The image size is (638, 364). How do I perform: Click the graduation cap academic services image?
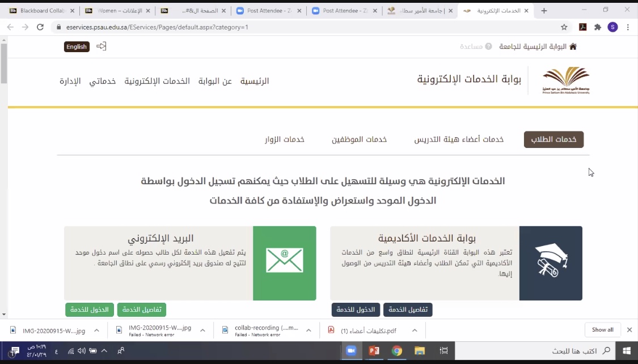550,263
